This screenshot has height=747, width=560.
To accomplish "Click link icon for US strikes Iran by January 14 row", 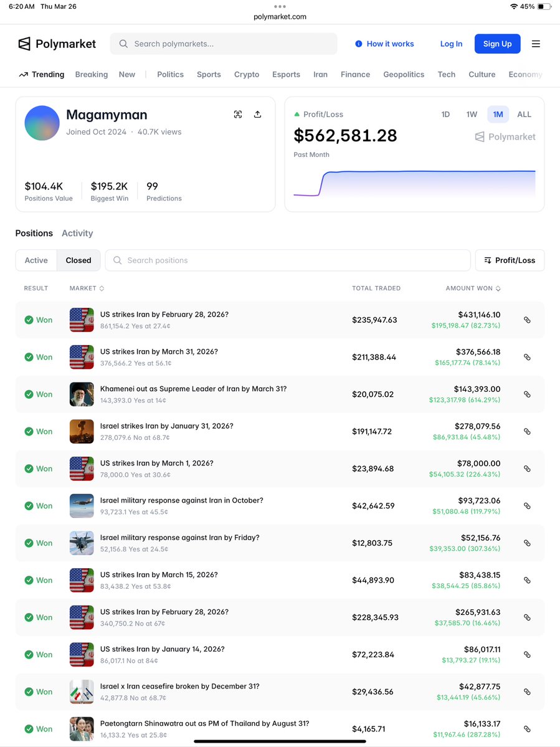I will pyautogui.click(x=527, y=655).
